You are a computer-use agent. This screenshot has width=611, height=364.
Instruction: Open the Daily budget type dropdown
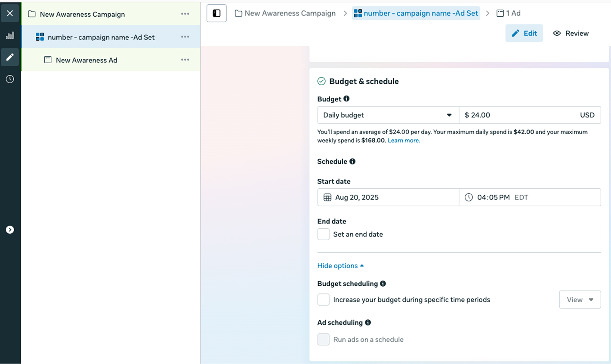tap(388, 115)
